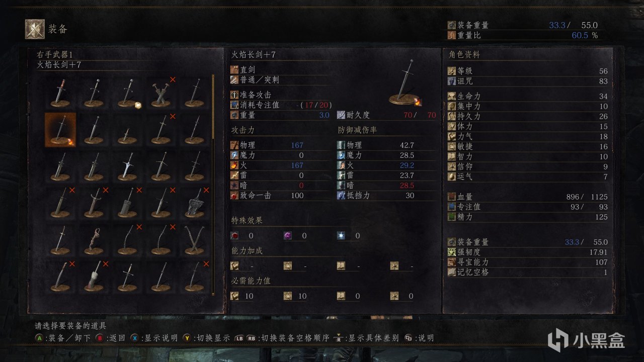Click the 血量 stat icon
The height and width of the screenshot is (362, 644).
pyautogui.click(x=451, y=197)
